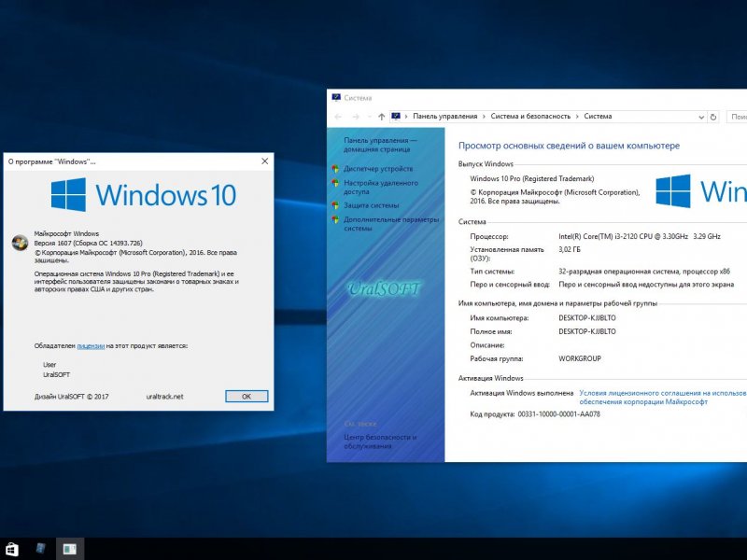Select the active System window taskbar icon
Viewport: 747px width, 560px height.
tap(70, 549)
